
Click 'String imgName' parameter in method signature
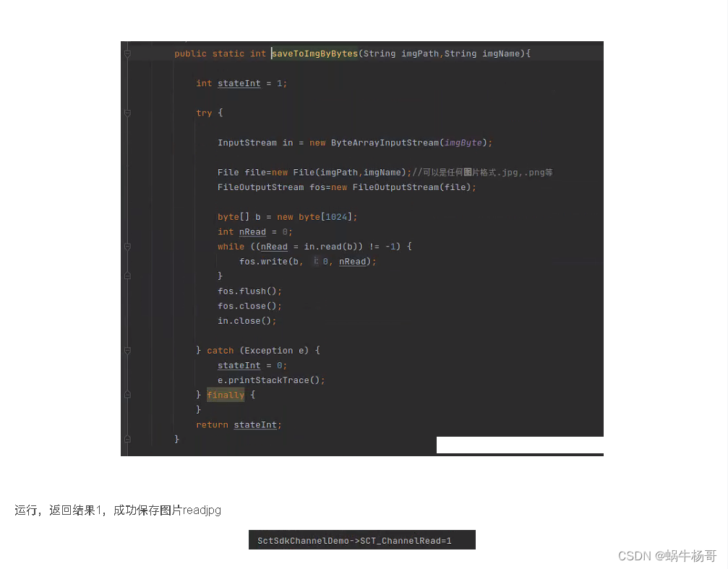coord(482,54)
